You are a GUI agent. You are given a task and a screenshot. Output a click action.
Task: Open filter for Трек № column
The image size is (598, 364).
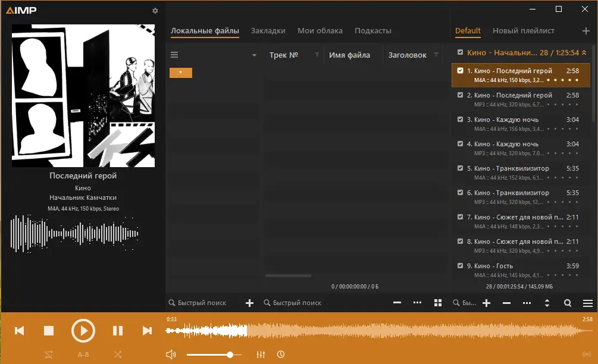tap(317, 55)
